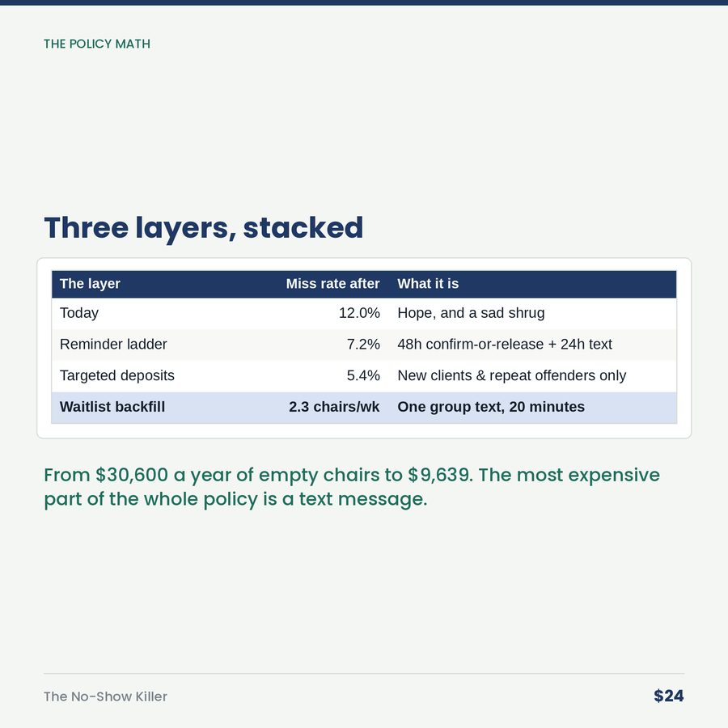
Task: Click the $24 price in footer
Action: 669,696
